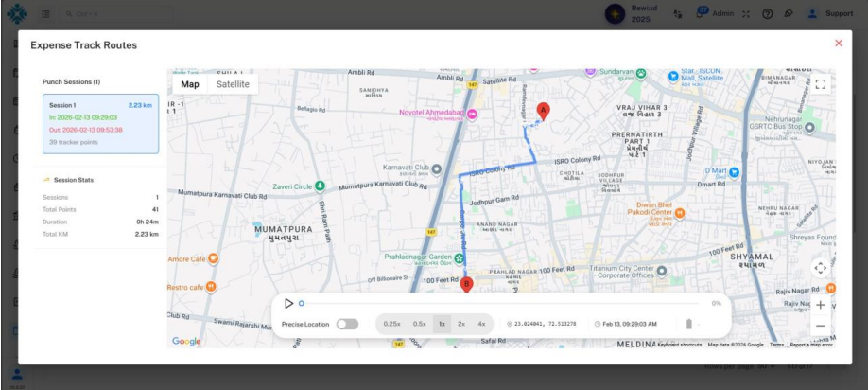Click the Sundarvan map pin
868x390 pixels.
(x=641, y=73)
